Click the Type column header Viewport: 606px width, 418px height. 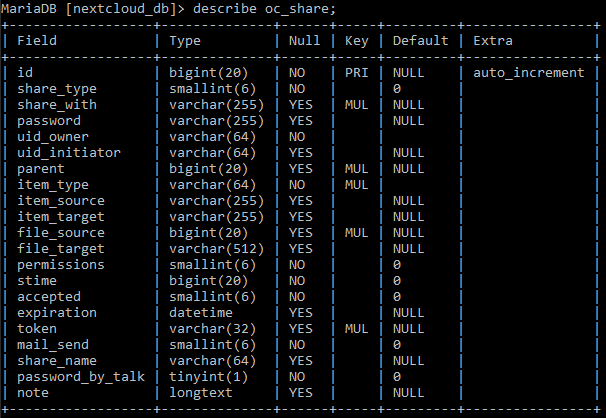click(186, 41)
